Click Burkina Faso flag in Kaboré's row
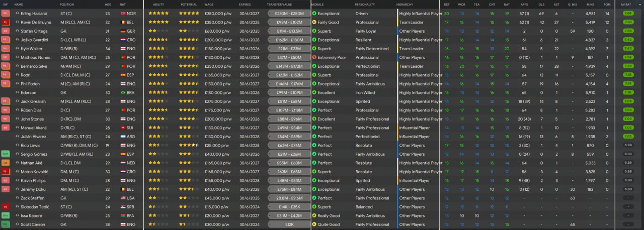Screen dimensions: 644x230 click(x=123, y=215)
